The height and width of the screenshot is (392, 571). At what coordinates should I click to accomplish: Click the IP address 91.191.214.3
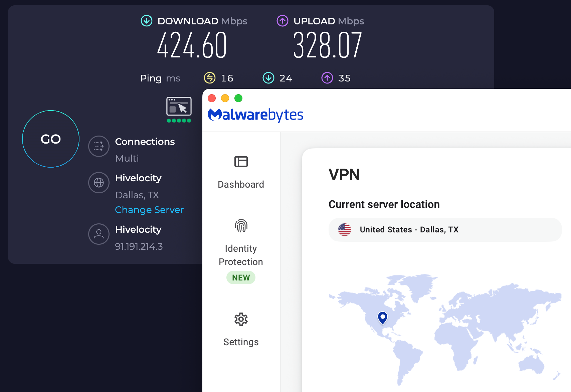tap(139, 246)
